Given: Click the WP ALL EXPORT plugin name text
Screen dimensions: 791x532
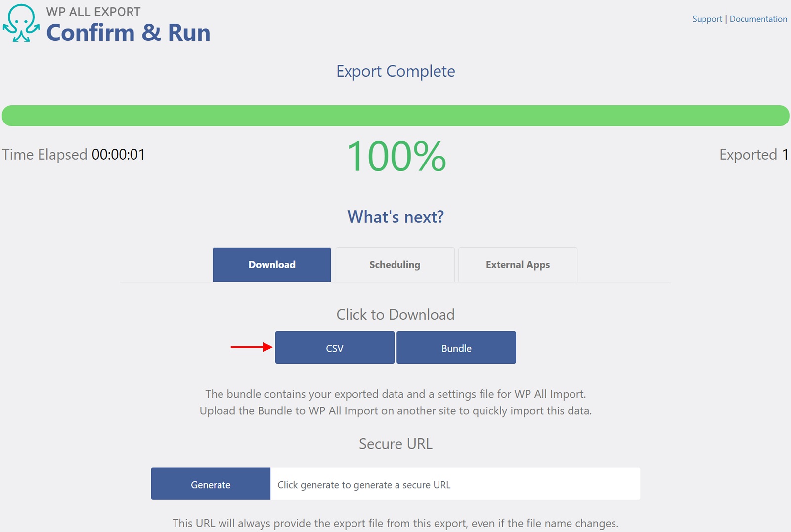Looking at the screenshot, I should coord(93,12).
